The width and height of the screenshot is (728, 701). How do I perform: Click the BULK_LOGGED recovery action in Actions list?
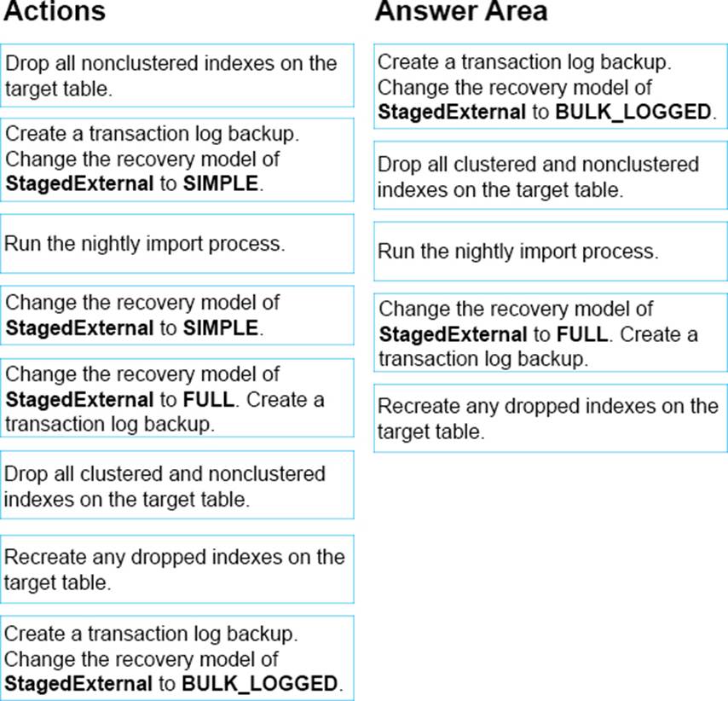coord(176,658)
